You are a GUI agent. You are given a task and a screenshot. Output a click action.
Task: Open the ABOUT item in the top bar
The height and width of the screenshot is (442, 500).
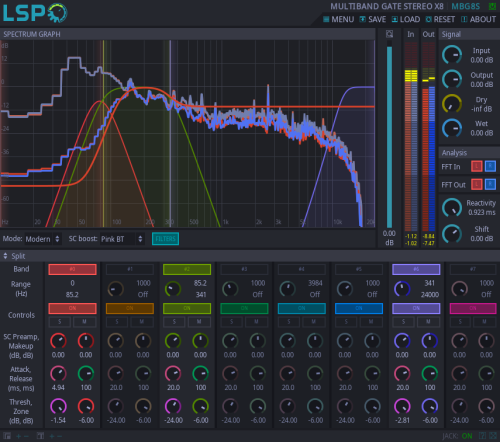coord(479,19)
